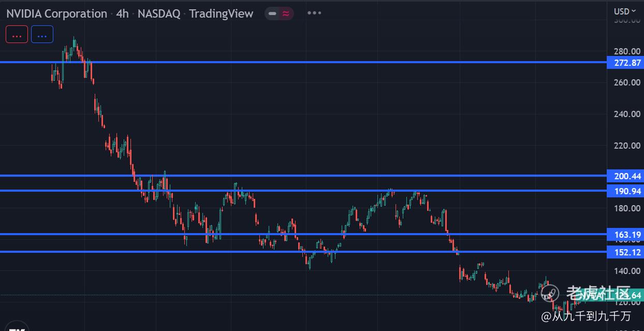Click the pink wavy approximately-equal icon
The width and height of the screenshot is (644, 331).
(286, 13)
